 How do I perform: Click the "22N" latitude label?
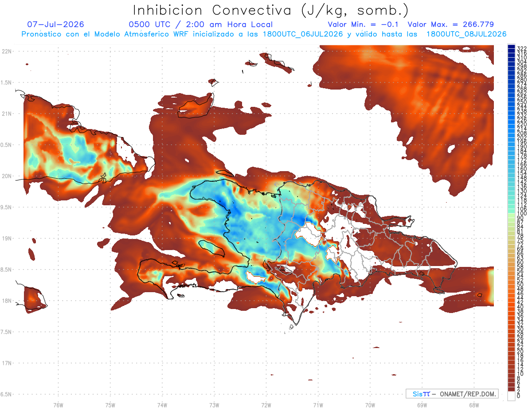tap(8, 51)
